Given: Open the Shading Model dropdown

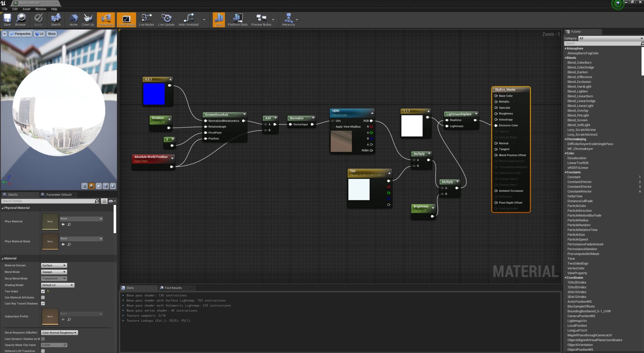Looking at the screenshot, I should point(57,285).
